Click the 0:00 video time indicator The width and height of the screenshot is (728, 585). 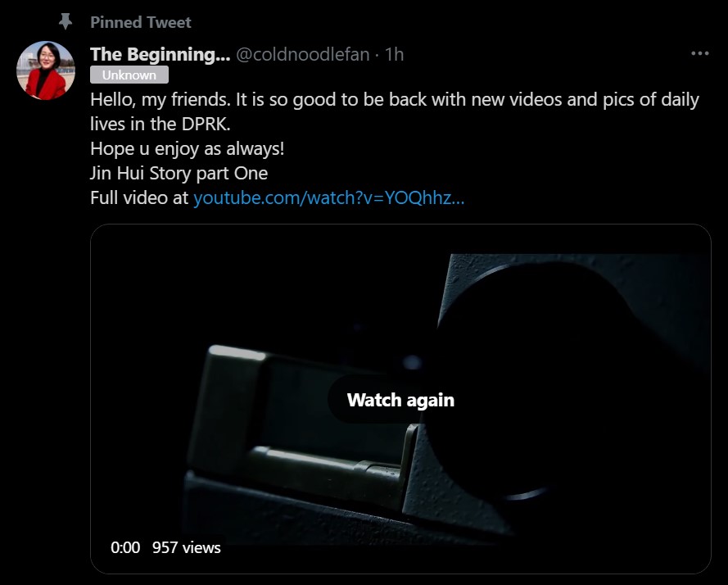point(125,547)
